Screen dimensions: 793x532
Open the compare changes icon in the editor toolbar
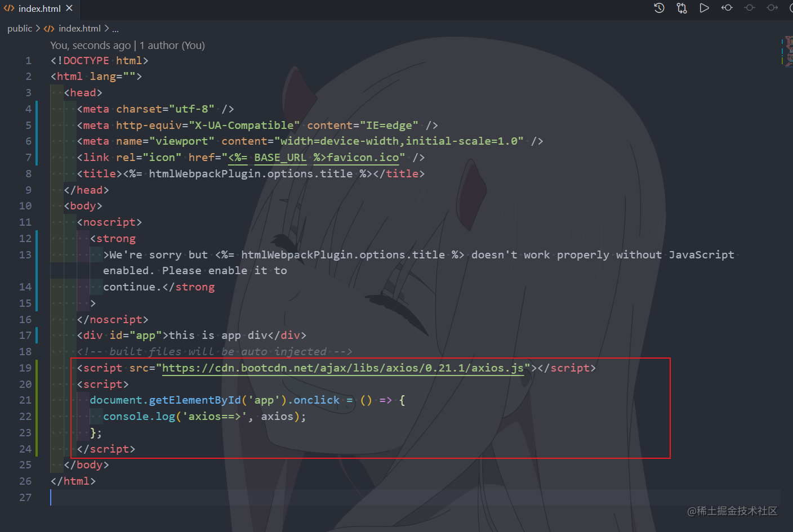point(681,8)
